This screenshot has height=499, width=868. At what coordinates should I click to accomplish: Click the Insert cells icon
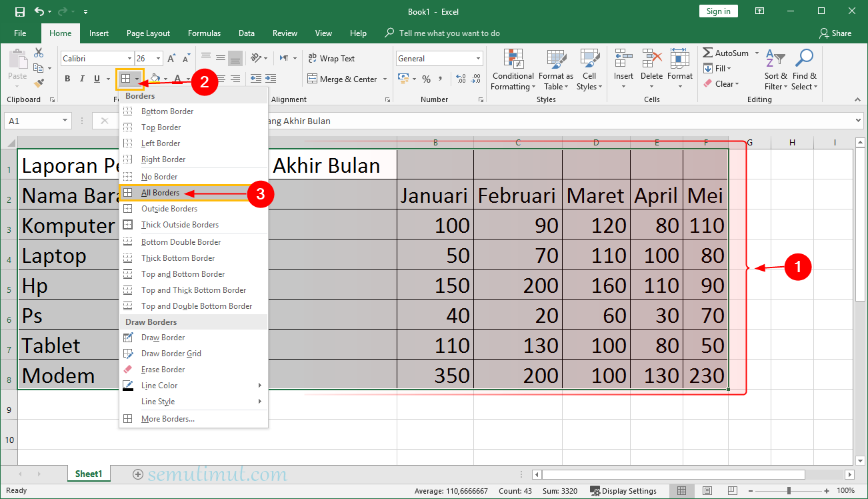click(x=624, y=59)
